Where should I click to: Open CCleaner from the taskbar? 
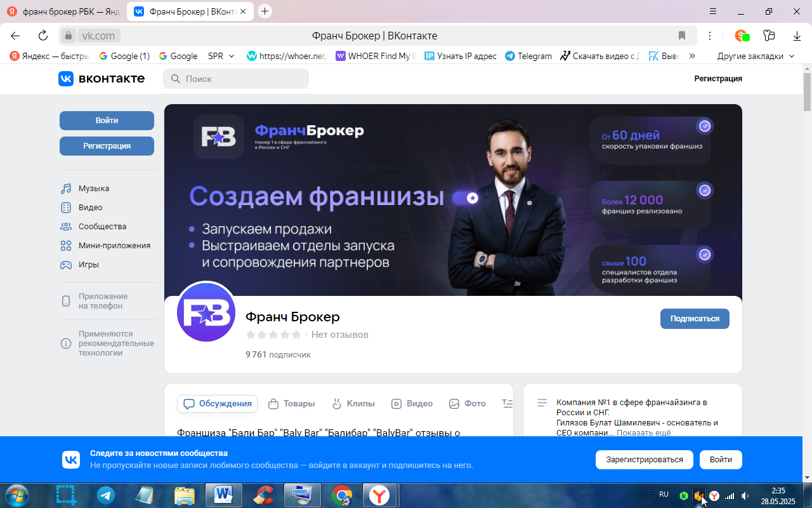263,495
